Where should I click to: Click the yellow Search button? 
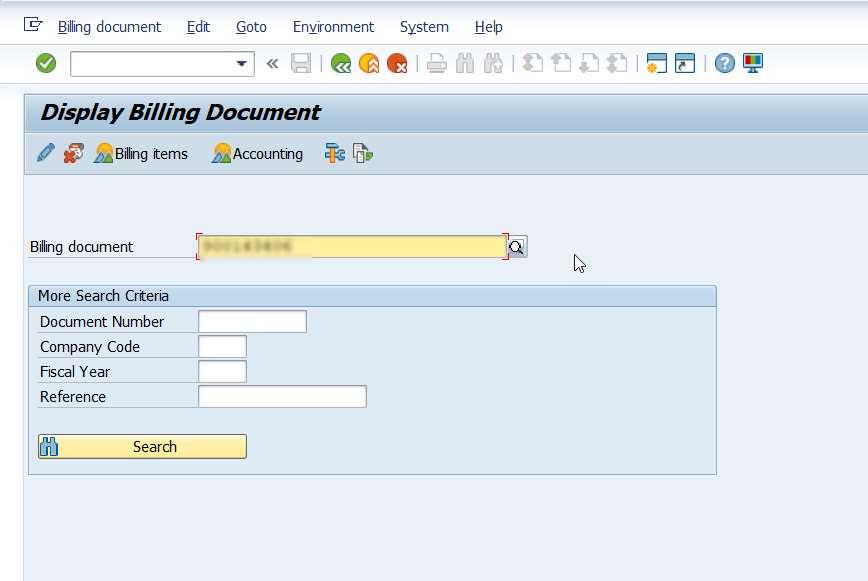[x=142, y=447]
